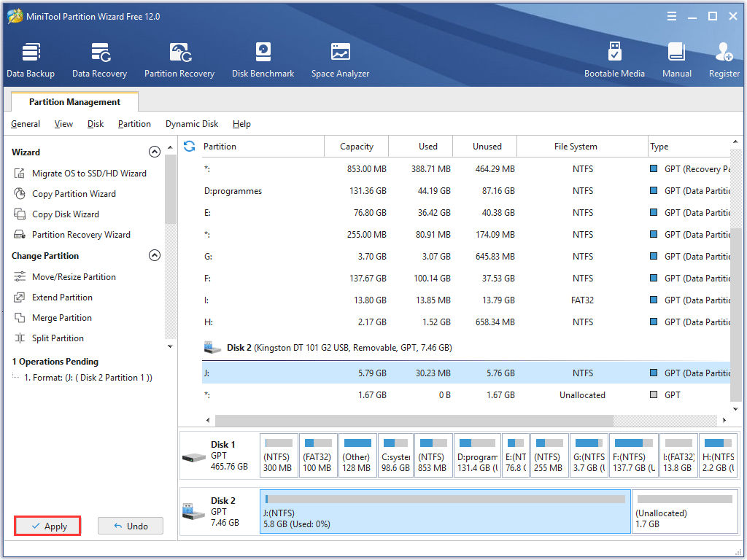Select the E: partition row

coord(466,213)
